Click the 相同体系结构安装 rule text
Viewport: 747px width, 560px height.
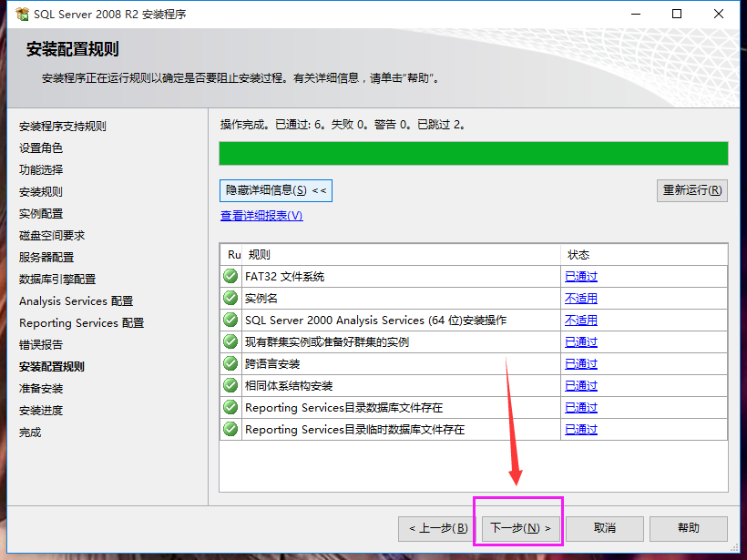289,386
